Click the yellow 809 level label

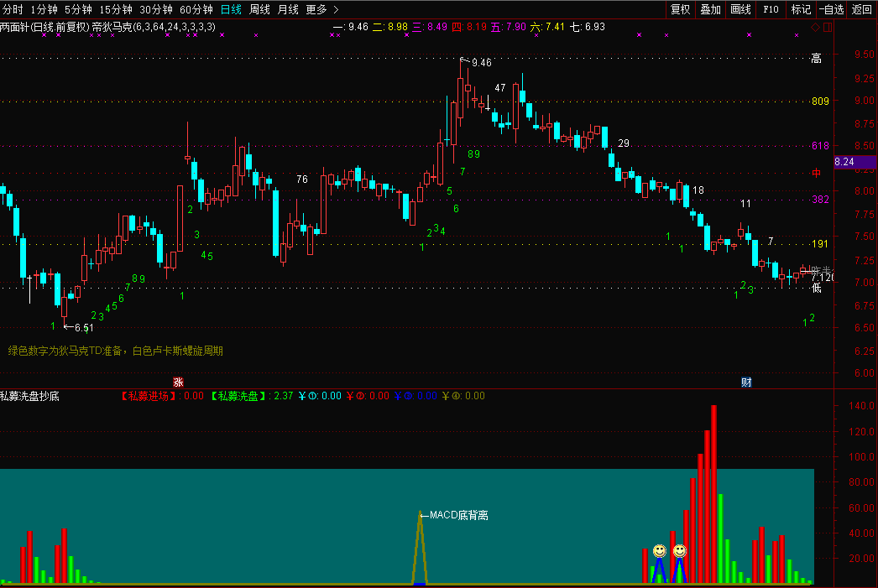[x=820, y=101]
